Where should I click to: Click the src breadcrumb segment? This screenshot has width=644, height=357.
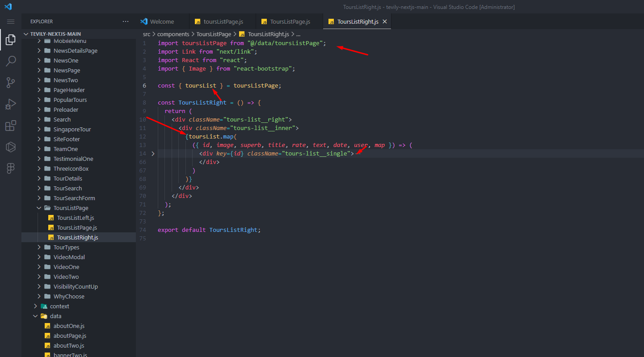point(147,34)
